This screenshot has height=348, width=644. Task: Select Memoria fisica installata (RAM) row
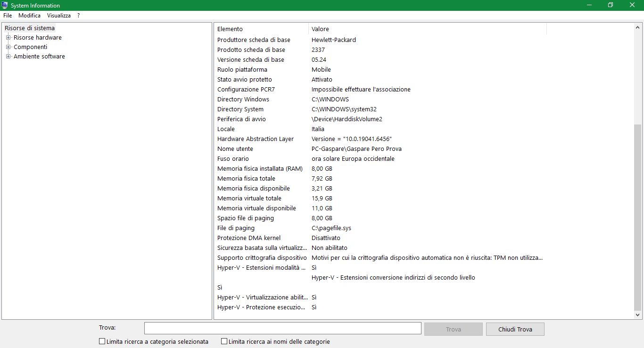click(x=380, y=168)
